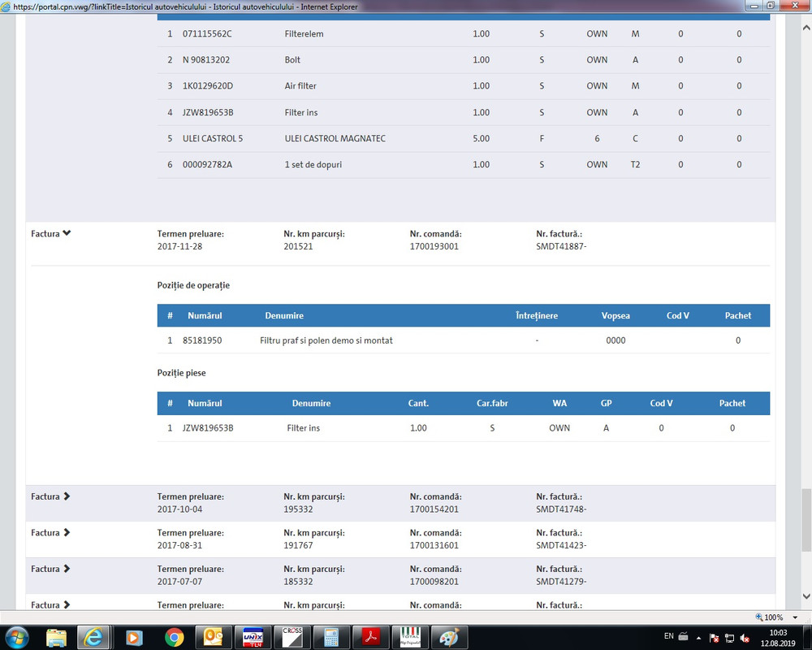
Task: Click invoice number SMDT41887-
Action: [x=561, y=247]
